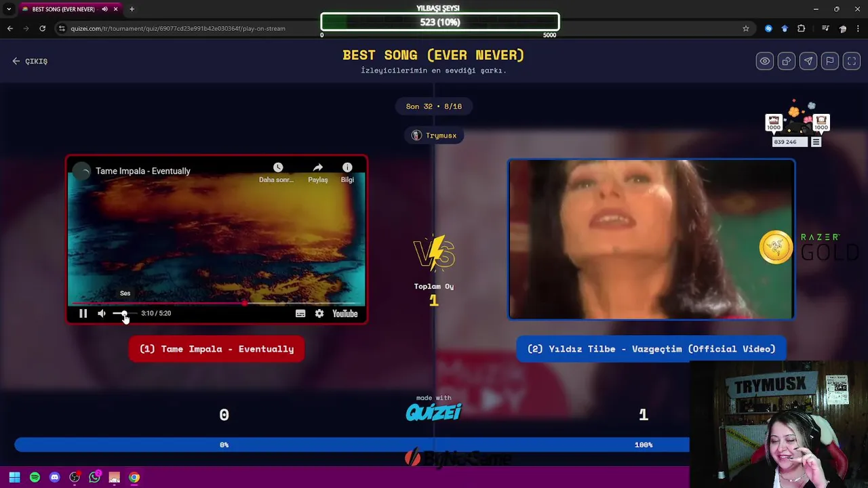Viewport: 868px width, 488px height.
Task: Open the Chrome profile avatar
Action: pyautogui.click(x=842, y=28)
